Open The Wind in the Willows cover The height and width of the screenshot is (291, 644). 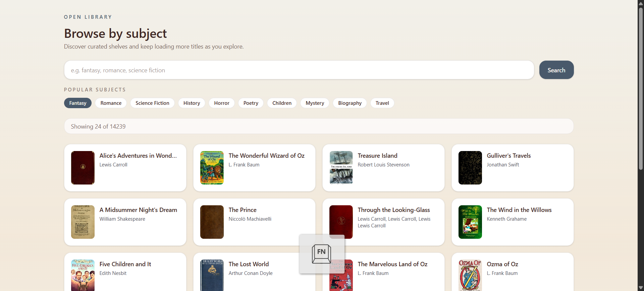pyautogui.click(x=470, y=222)
